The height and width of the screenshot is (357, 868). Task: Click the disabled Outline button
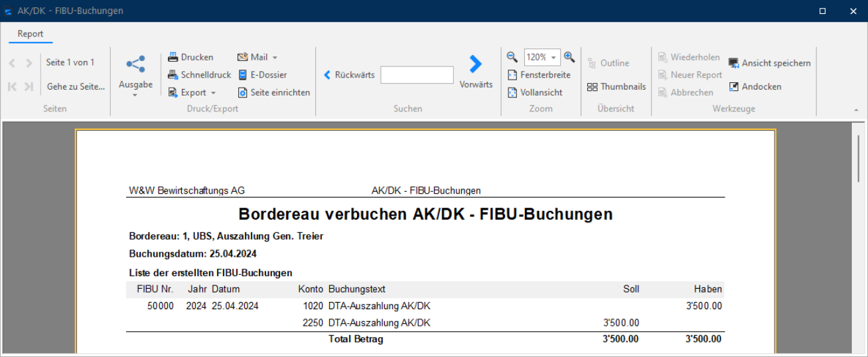pos(608,63)
